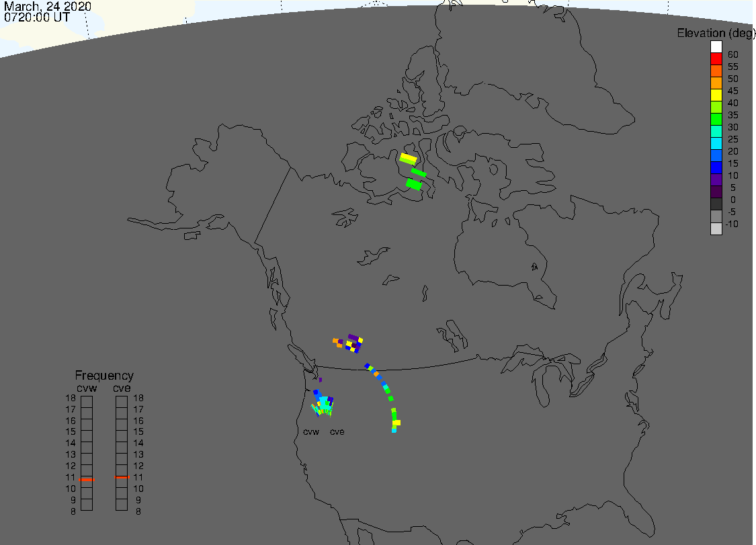The image size is (756, 545).
Task: Click the 'cvw' heading above frequency bar
Action: (x=87, y=388)
